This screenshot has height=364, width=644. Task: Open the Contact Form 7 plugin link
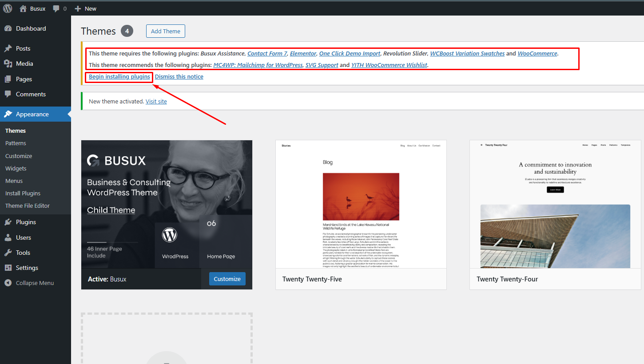pyautogui.click(x=267, y=53)
